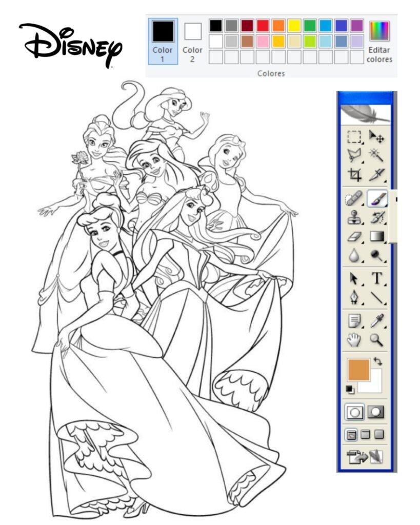The width and height of the screenshot is (420, 525).
Task: Switch to Full Screen with menu bar
Action: coord(366,435)
